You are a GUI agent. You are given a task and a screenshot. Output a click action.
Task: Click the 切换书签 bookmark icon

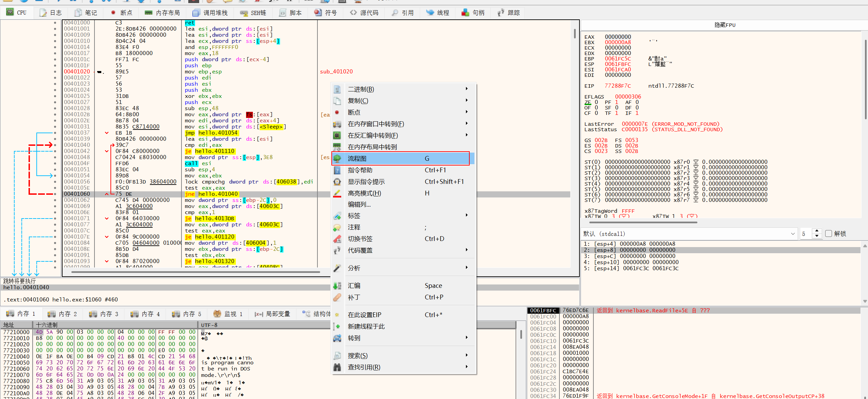coord(337,239)
